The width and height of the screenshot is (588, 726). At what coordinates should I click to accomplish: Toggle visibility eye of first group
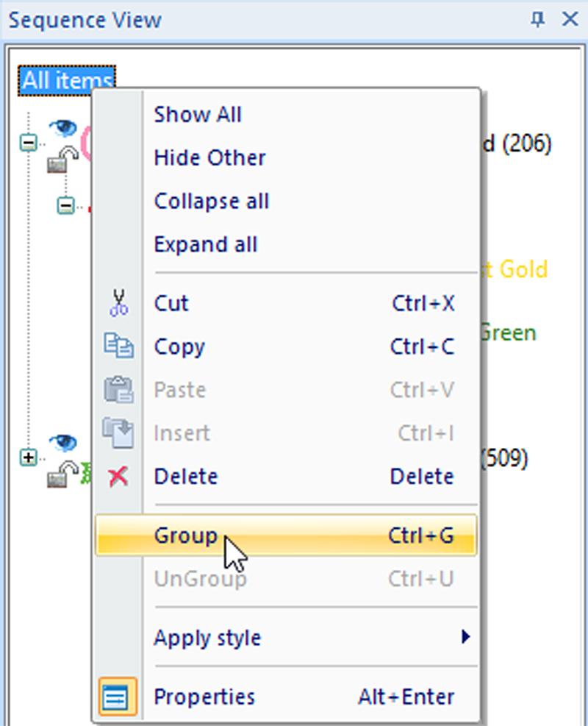click(63, 129)
